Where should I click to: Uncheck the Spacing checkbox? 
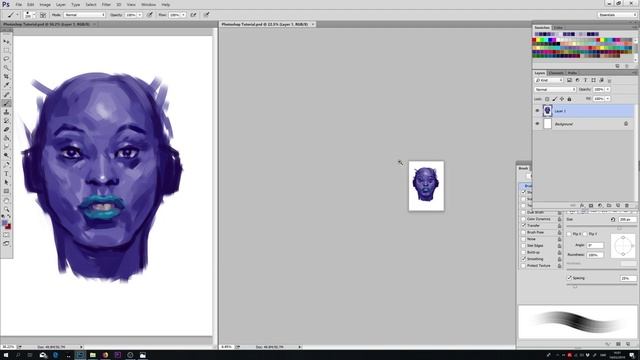(x=569, y=278)
